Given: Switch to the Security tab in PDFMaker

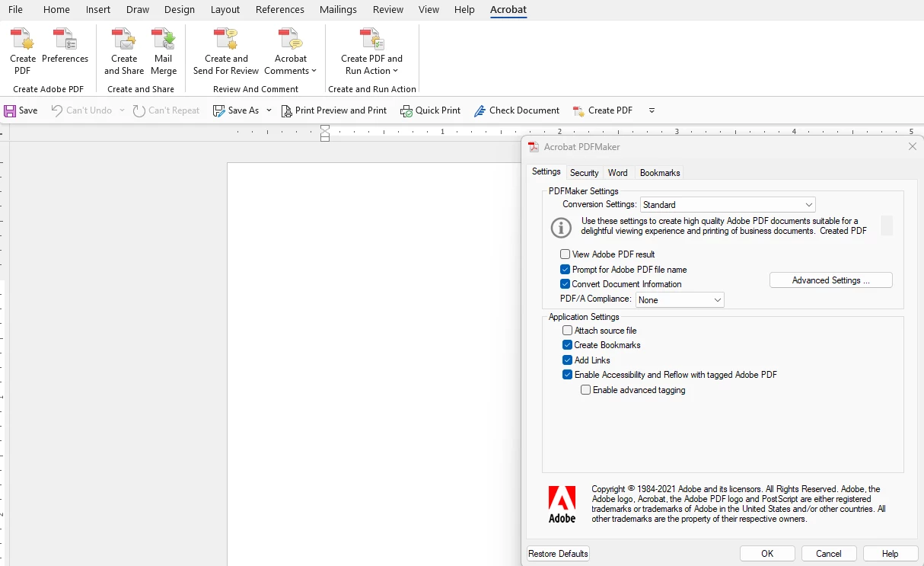Looking at the screenshot, I should [585, 173].
